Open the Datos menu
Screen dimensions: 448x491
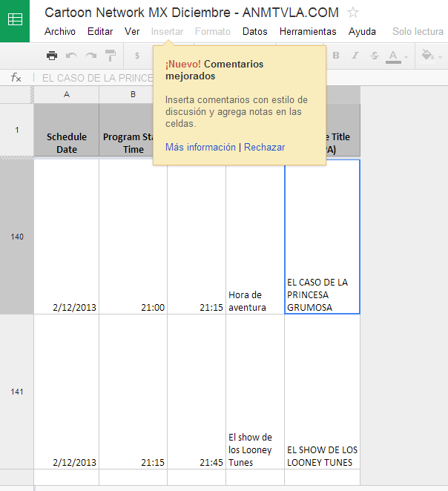tap(255, 31)
